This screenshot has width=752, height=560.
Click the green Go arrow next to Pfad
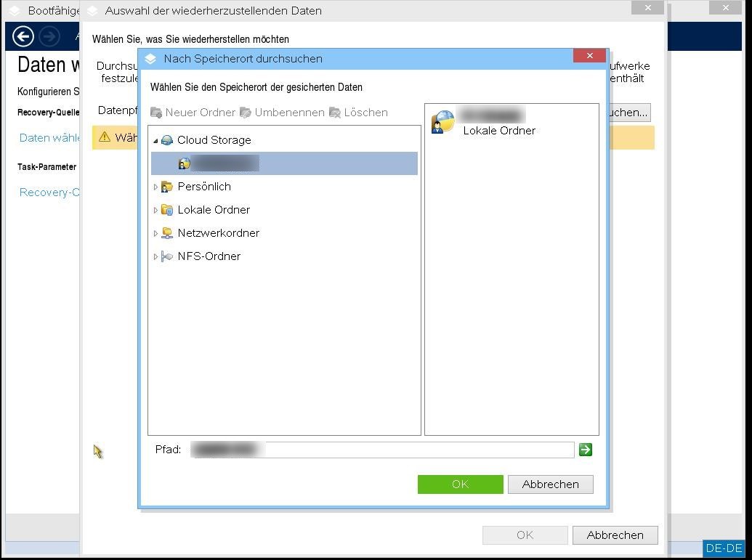(x=586, y=449)
